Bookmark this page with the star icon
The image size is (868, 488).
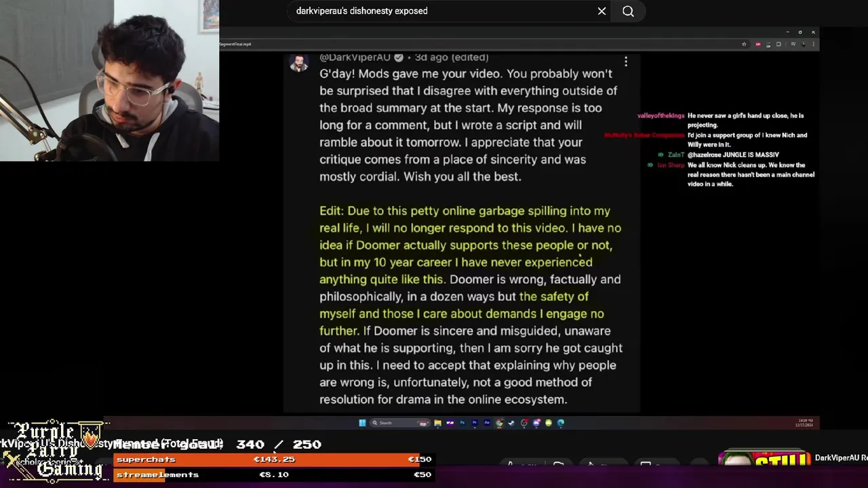(x=744, y=44)
